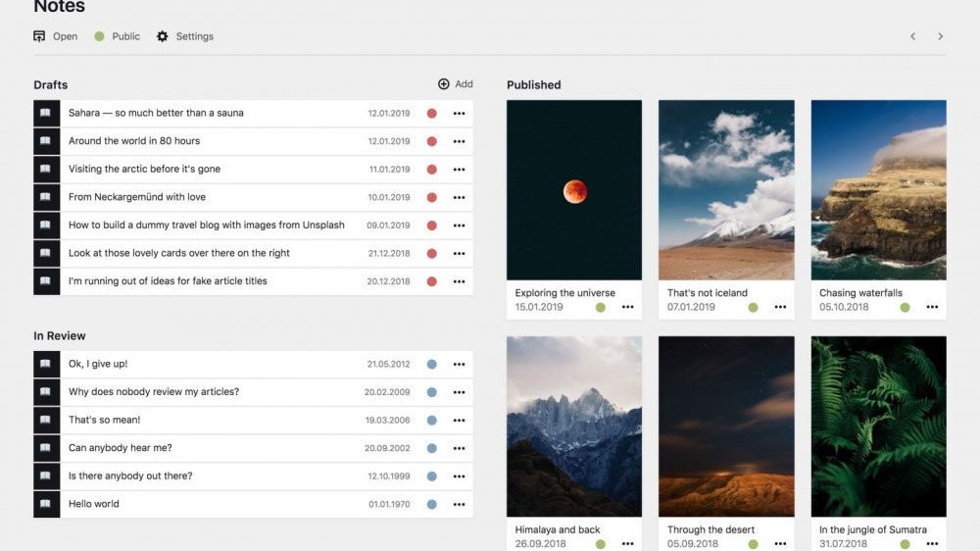The image size is (980, 551).
Task: Go to next page with right chevron
Action: (x=941, y=36)
